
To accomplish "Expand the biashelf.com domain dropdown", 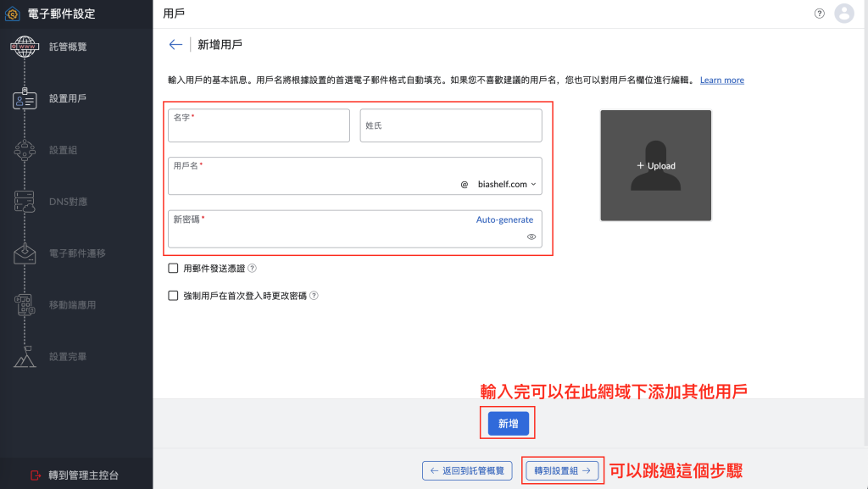I will 507,184.
